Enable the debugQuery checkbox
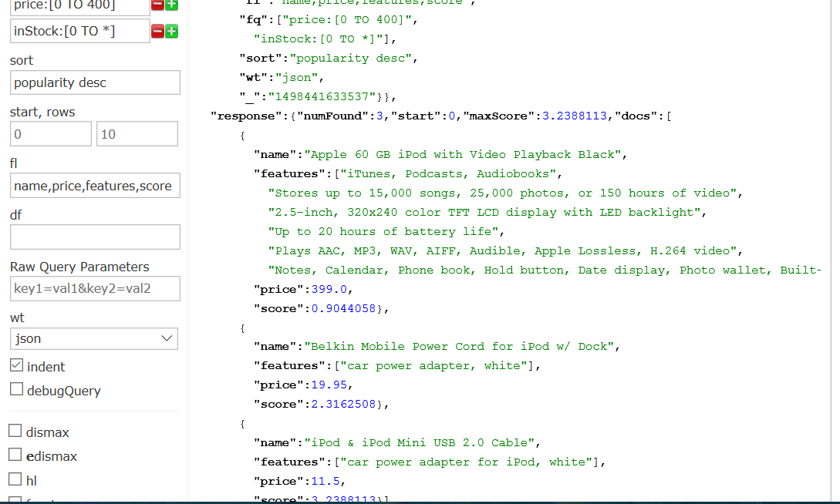Screen dimensions: 840x504 pyautogui.click(x=17, y=389)
